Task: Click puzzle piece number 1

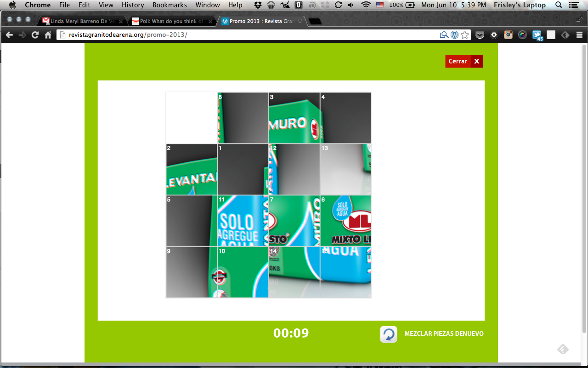Action: (243, 169)
